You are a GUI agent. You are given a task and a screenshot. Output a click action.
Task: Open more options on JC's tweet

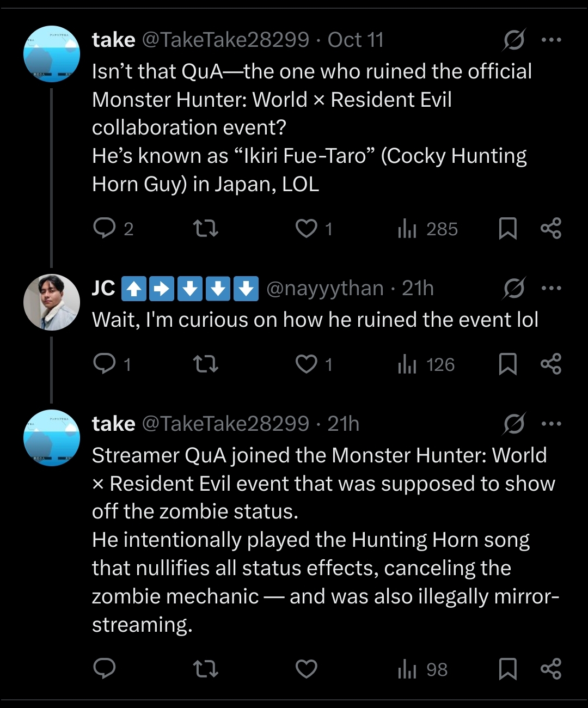point(551,288)
